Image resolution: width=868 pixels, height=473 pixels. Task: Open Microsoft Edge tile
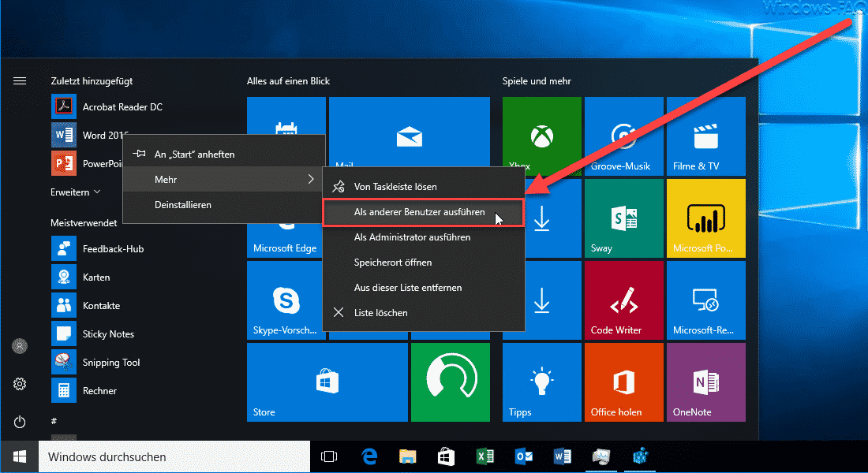tap(285, 241)
